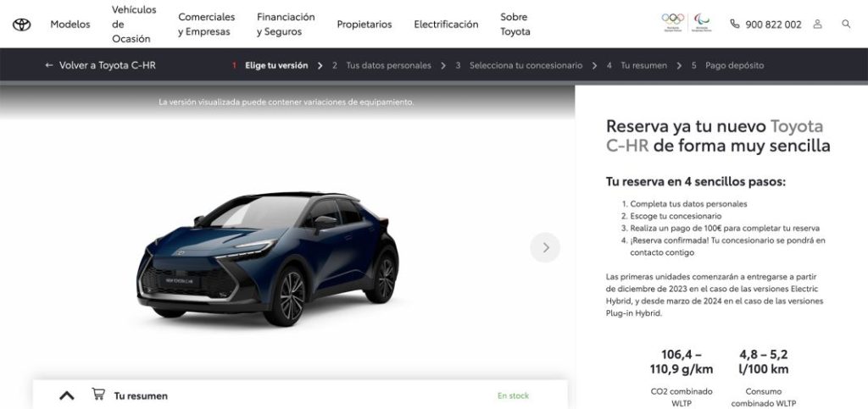868x409 pixels.
Task: Click the Paralympic logo icon
Action: click(702, 22)
